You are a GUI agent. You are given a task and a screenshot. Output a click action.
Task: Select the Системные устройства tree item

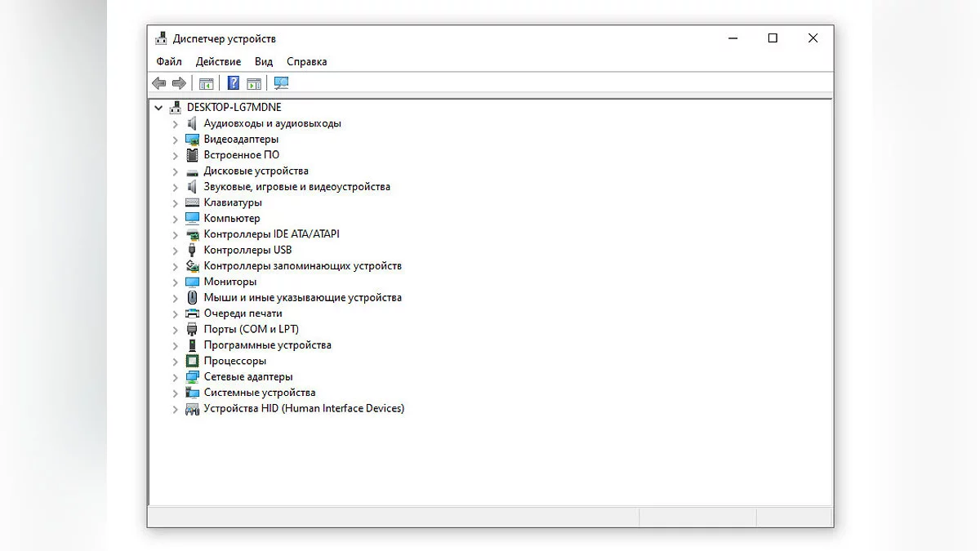[x=259, y=393]
